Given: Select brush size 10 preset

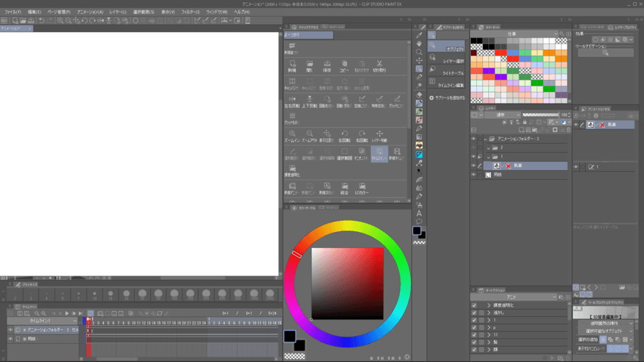Looking at the screenshot, I should pyautogui.click(x=95, y=294).
